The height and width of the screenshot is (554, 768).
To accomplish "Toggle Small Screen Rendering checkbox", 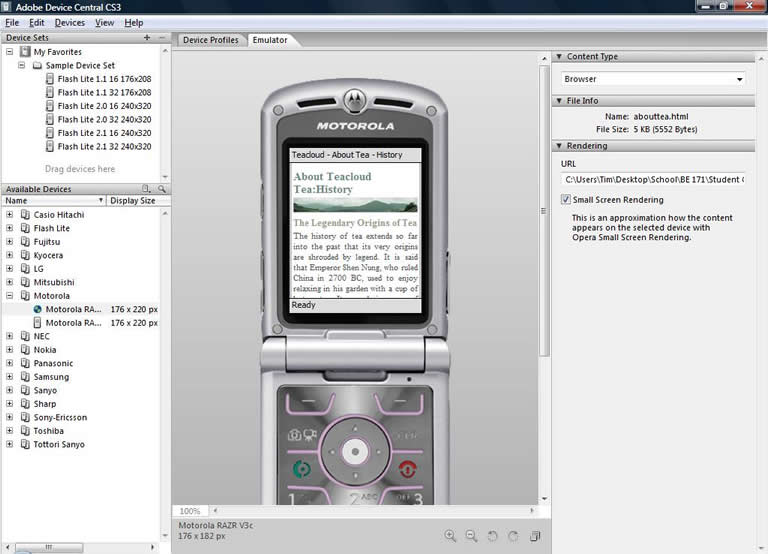I will (566, 199).
